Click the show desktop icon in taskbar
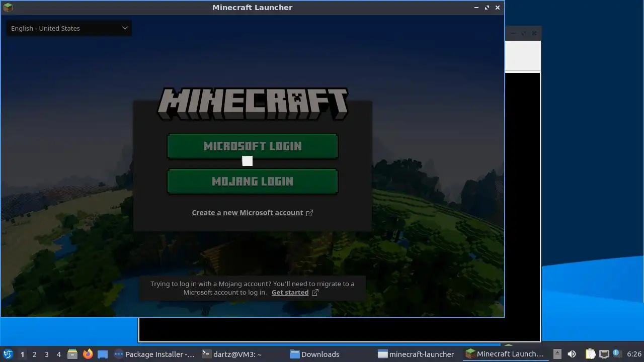This screenshot has width=644, height=362. pyautogui.click(x=103, y=354)
